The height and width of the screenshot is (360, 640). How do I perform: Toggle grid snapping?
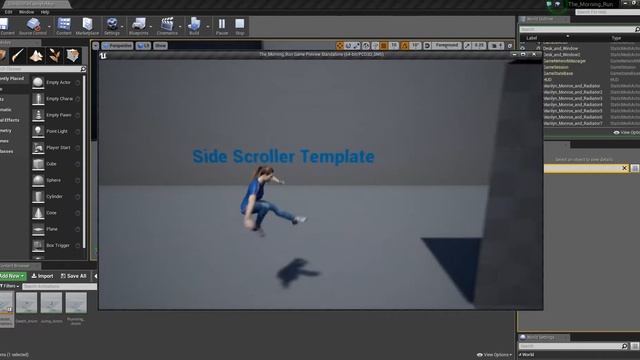click(383, 46)
